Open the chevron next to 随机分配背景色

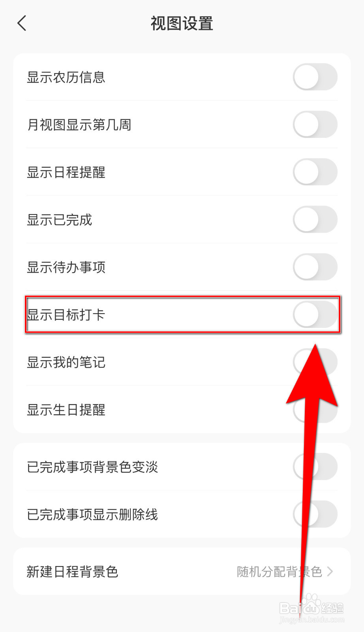pos(330,572)
